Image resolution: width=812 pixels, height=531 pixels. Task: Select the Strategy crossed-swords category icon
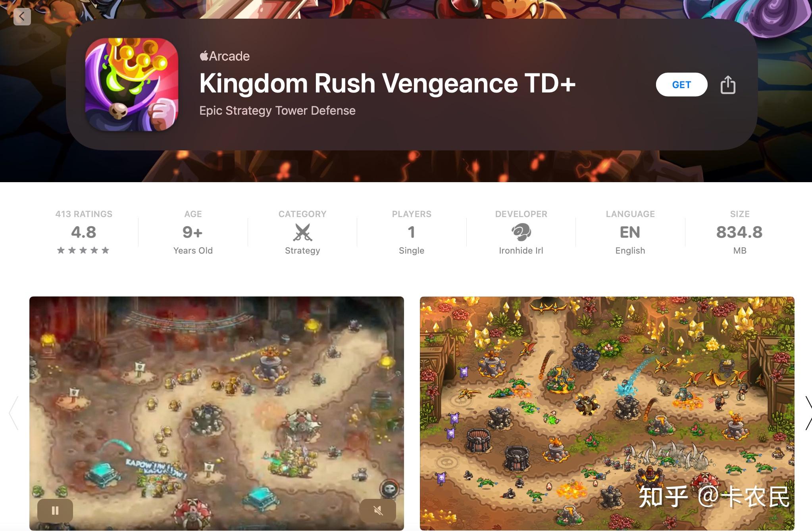(x=302, y=232)
